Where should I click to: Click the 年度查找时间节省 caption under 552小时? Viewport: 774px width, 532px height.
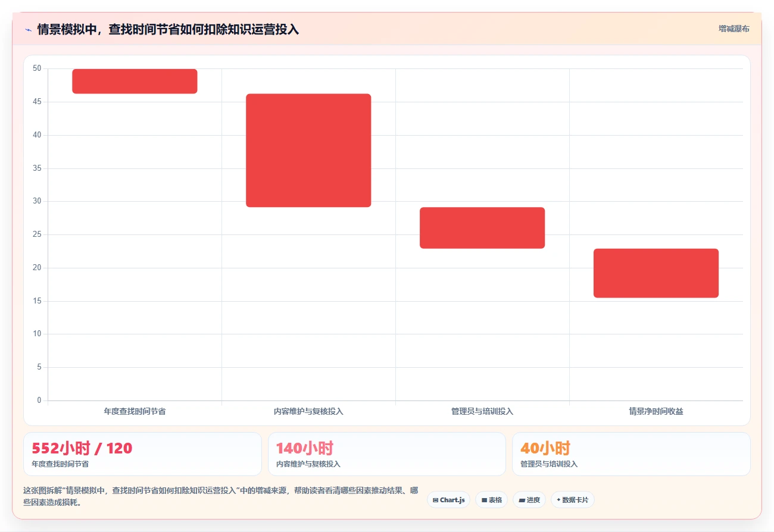[x=60, y=464]
